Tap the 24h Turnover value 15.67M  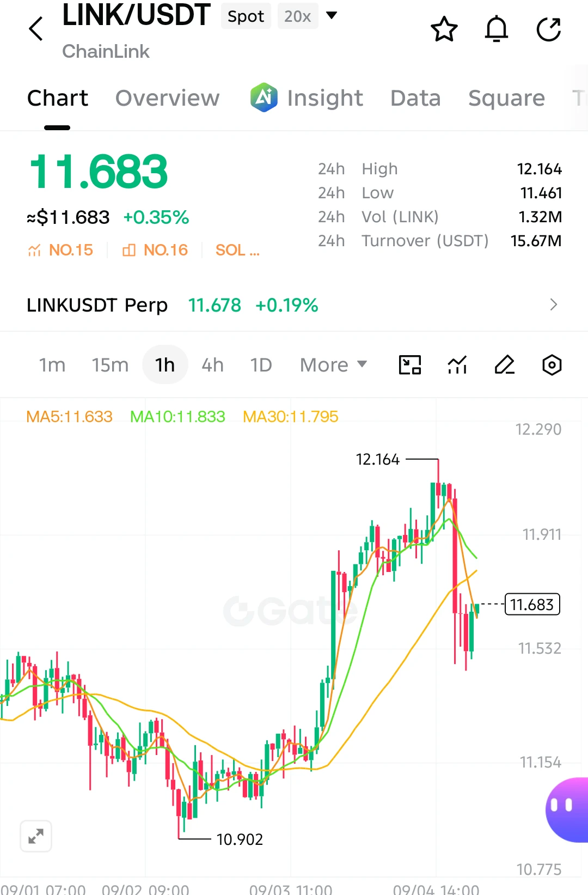click(x=536, y=241)
